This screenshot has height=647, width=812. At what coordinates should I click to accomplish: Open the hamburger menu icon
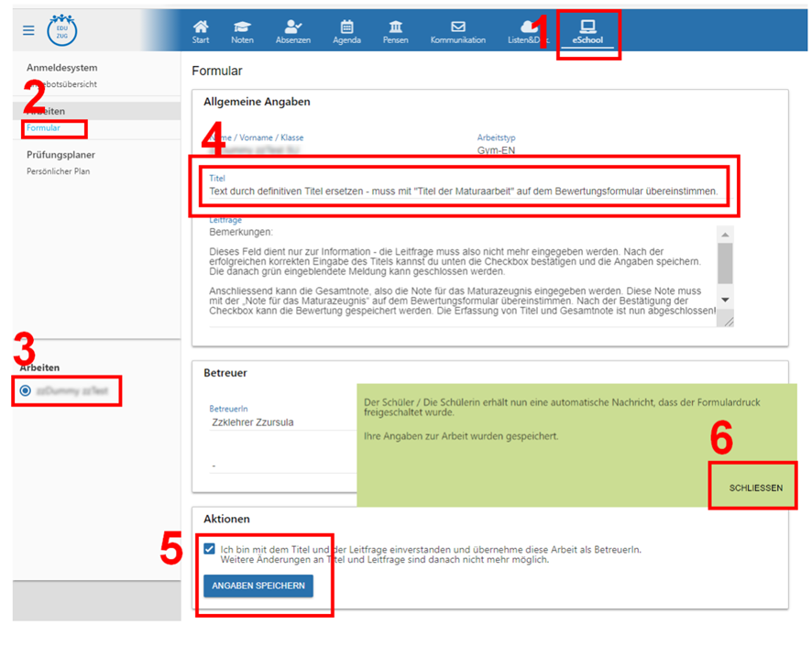(28, 30)
